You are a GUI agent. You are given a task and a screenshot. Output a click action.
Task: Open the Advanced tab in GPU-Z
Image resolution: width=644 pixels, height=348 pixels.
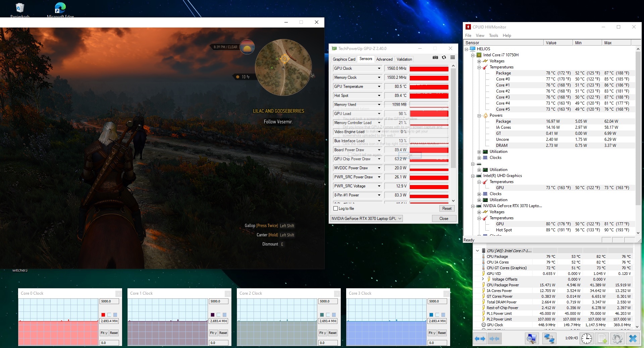tap(384, 59)
